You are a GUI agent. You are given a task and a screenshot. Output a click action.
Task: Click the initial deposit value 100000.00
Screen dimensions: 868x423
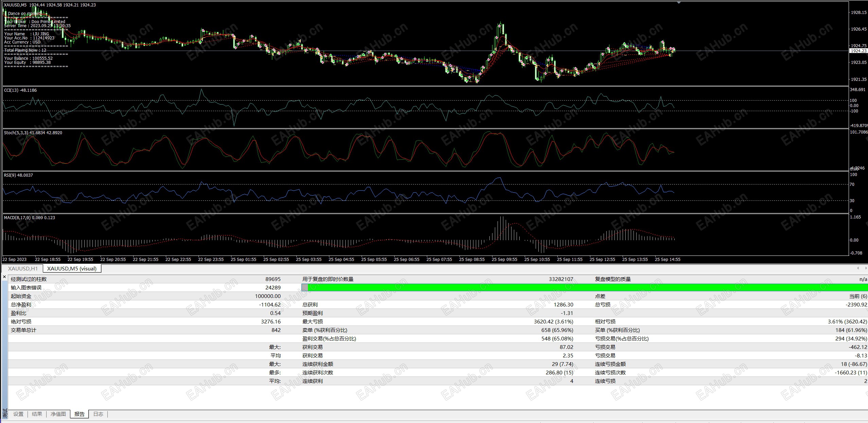coord(268,296)
